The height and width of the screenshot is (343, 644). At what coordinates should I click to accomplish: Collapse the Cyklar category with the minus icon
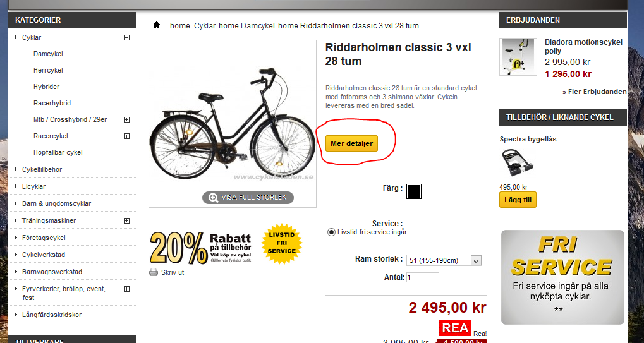(x=126, y=37)
